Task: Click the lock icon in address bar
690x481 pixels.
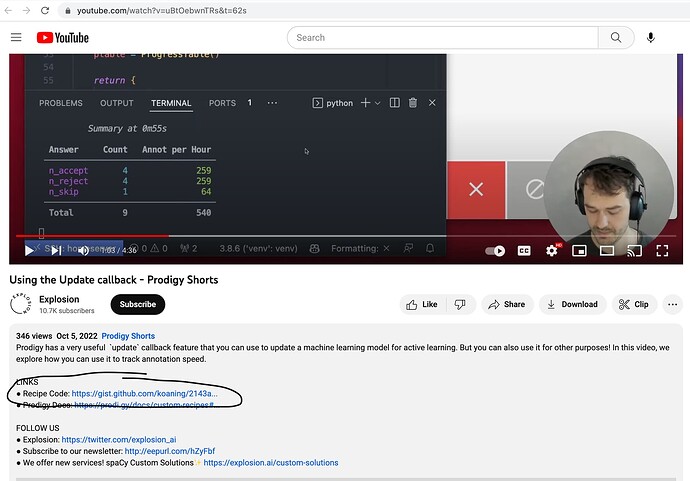Action: tap(68, 11)
